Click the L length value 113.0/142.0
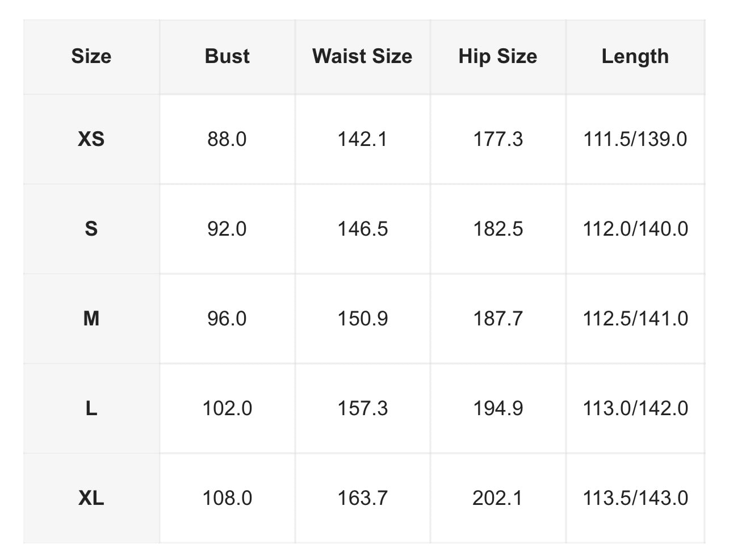 coord(635,408)
